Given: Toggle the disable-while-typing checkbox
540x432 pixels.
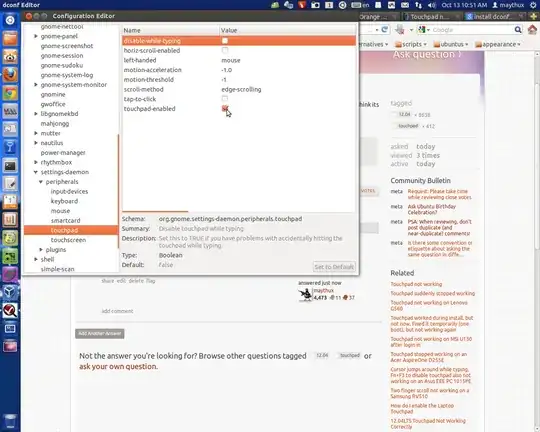Looking at the screenshot, I should tap(225, 41).
